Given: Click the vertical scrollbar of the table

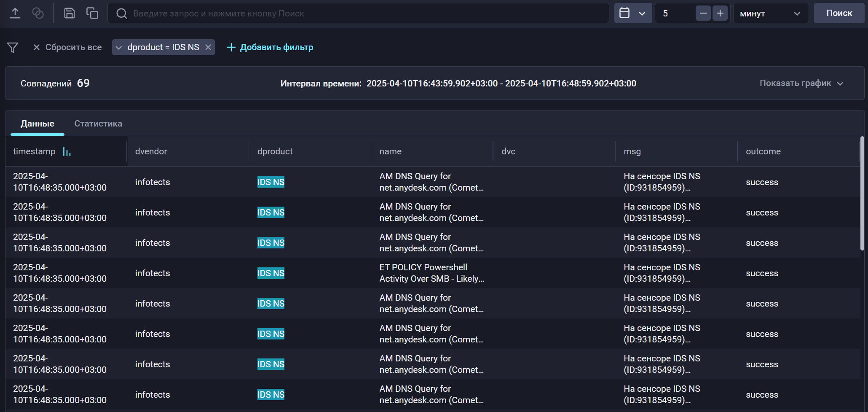Looking at the screenshot, I should pyautogui.click(x=862, y=194).
